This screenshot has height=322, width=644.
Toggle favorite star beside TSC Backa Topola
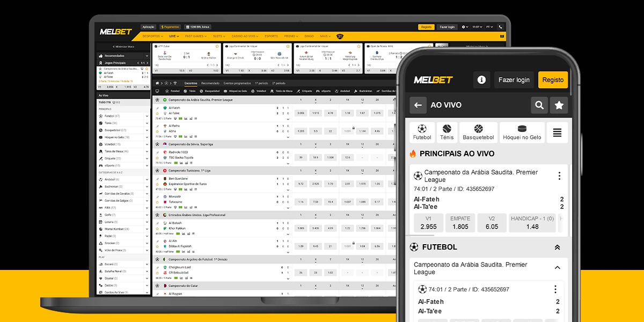point(158,157)
